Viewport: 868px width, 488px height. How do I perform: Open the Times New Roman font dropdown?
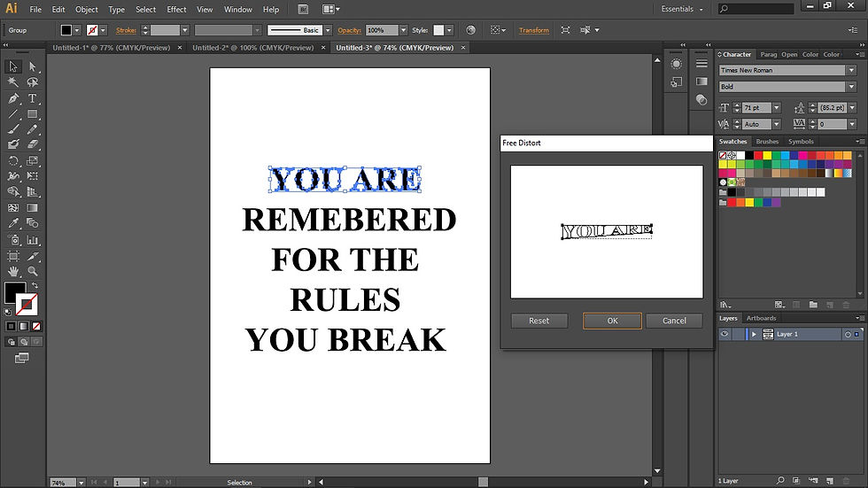(x=849, y=70)
